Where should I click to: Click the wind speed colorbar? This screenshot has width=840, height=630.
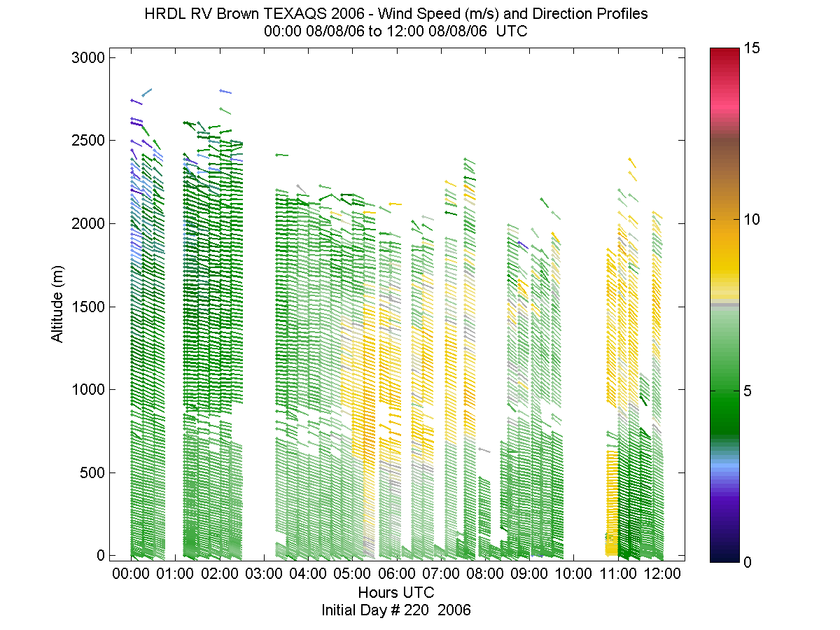click(x=723, y=304)
